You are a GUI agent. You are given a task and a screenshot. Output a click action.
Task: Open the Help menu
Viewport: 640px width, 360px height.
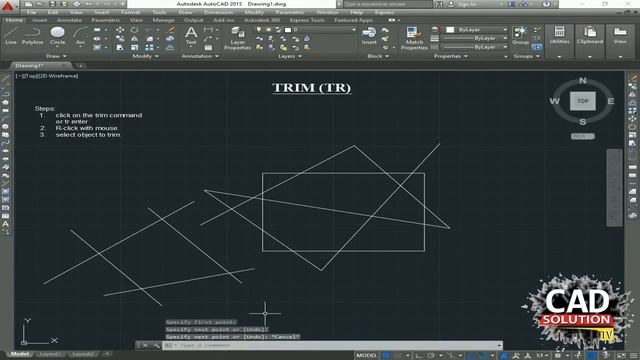point(356,12)
